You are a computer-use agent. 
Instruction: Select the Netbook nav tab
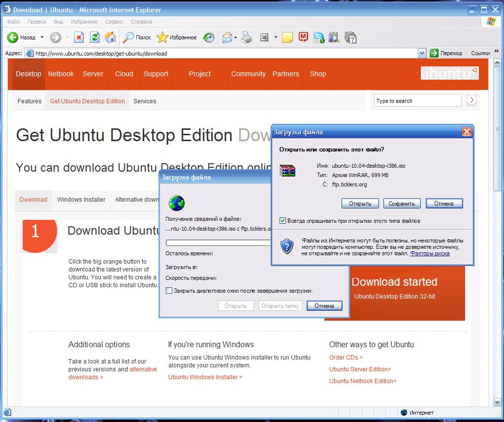tap(61, 74)
